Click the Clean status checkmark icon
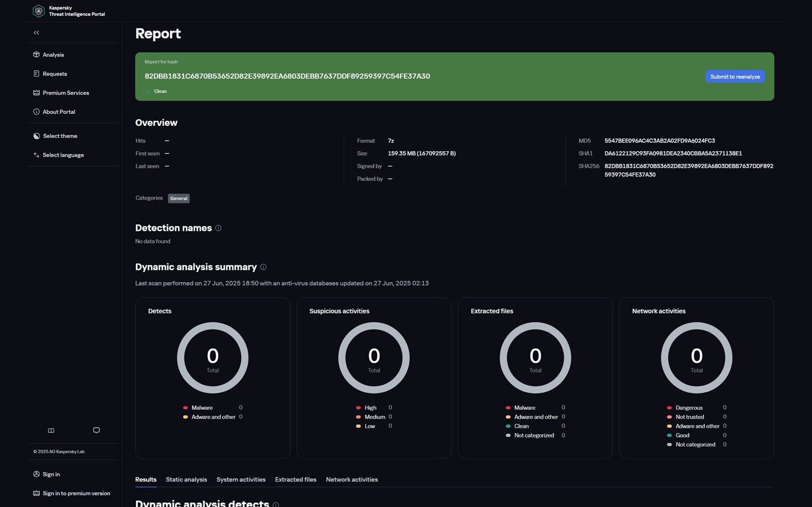 (148, 91)
